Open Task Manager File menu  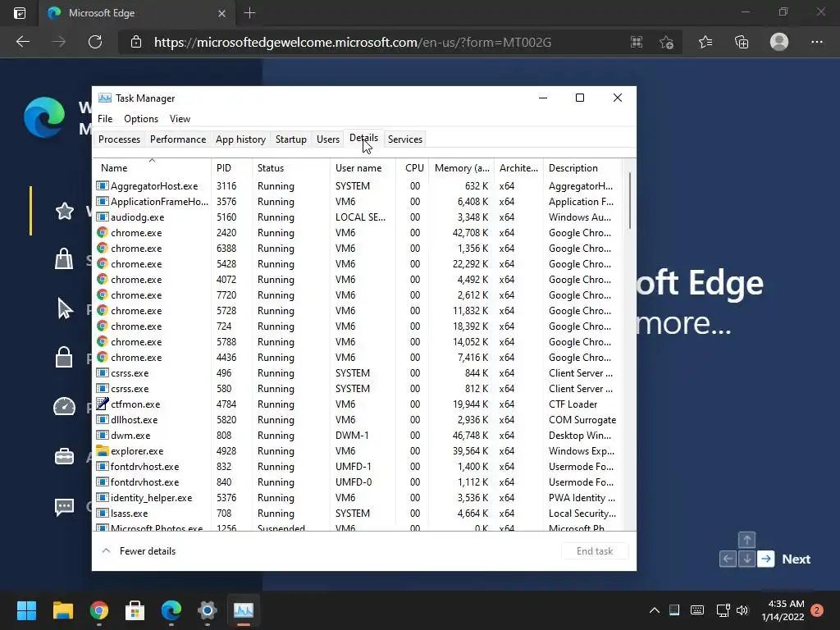tap(105, 119)
